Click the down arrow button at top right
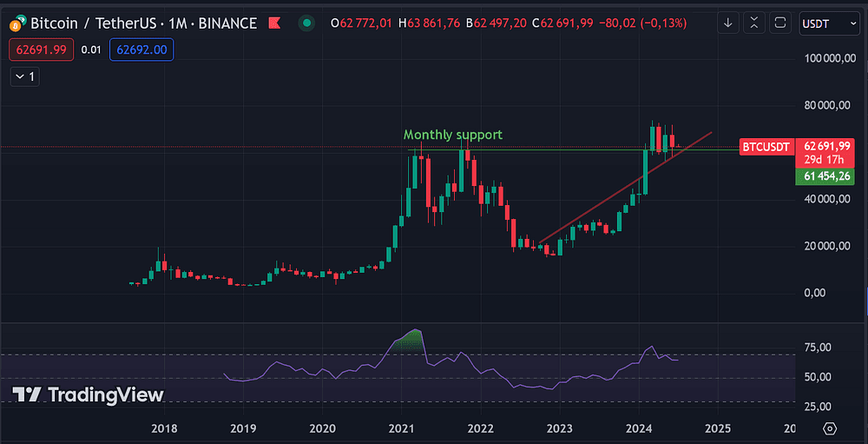The height and width of the screenshot is (444, 868). click(728, 23)
